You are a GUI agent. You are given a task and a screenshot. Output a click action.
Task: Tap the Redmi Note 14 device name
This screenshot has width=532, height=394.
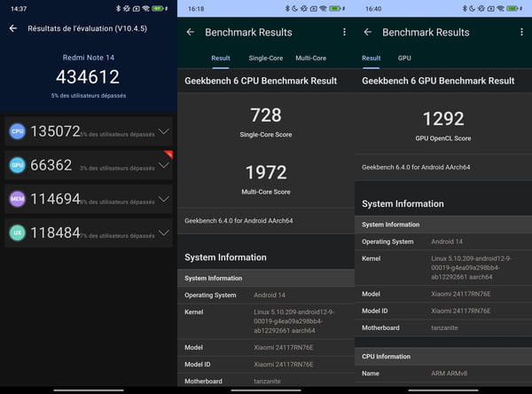coord(88,58)
